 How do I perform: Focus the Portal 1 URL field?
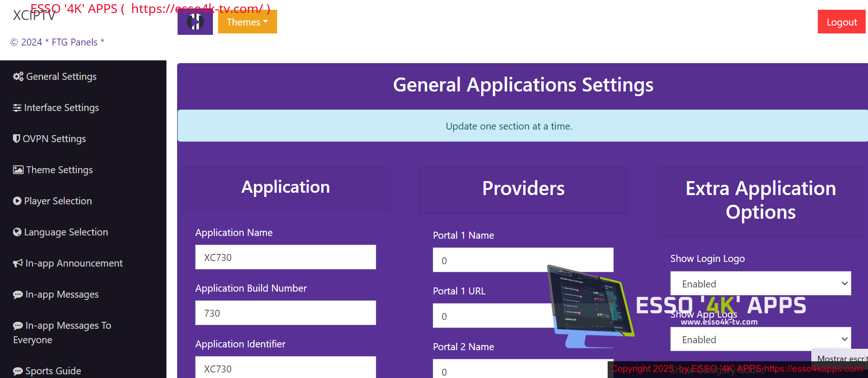pos(523,315)
